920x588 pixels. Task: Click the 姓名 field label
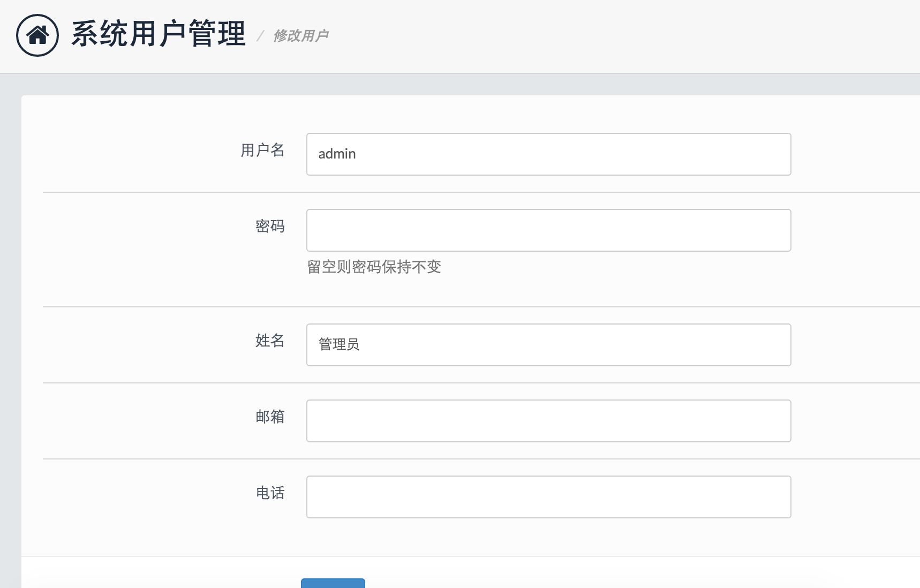pos(270,340)
